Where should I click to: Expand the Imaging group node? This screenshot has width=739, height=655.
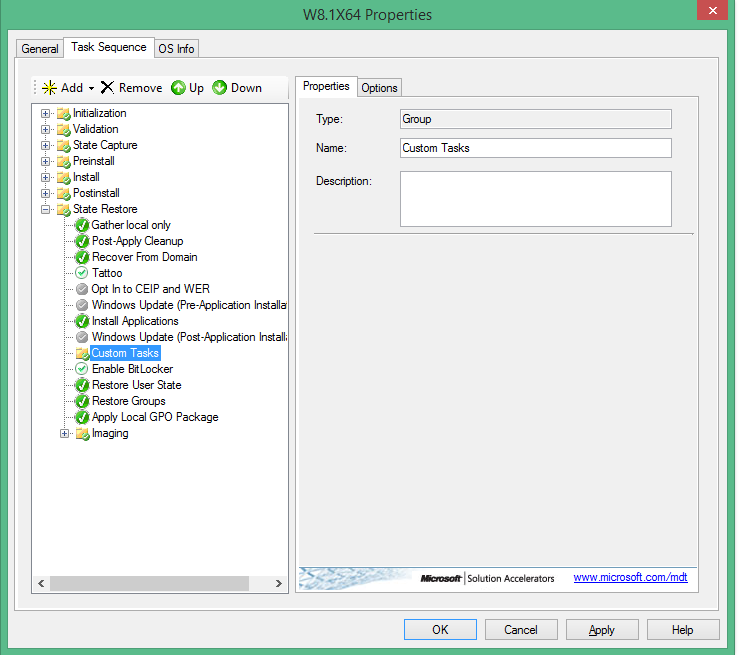click(65, 433)
